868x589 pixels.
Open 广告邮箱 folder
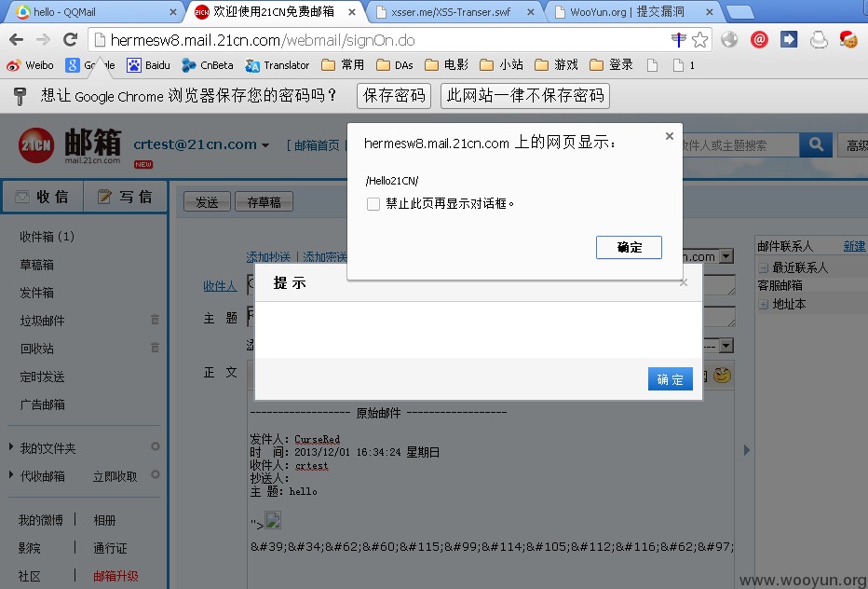pos(42,404)
